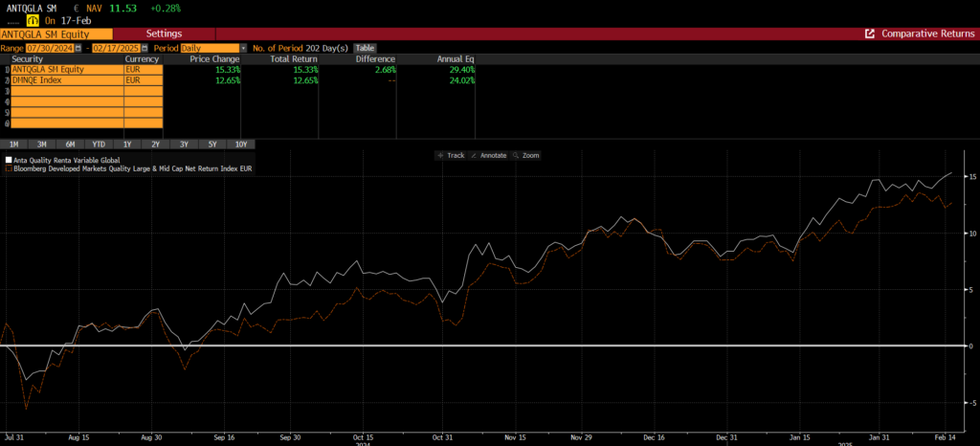Image resolution: width=980 pixels, height=446 pixels.
Task: Click the DMNQE Index security cell
Action: [67, 80]
